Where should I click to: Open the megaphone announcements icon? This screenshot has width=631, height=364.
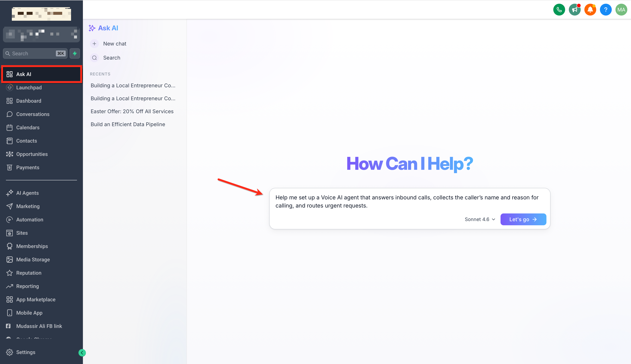tap(575, 10)
